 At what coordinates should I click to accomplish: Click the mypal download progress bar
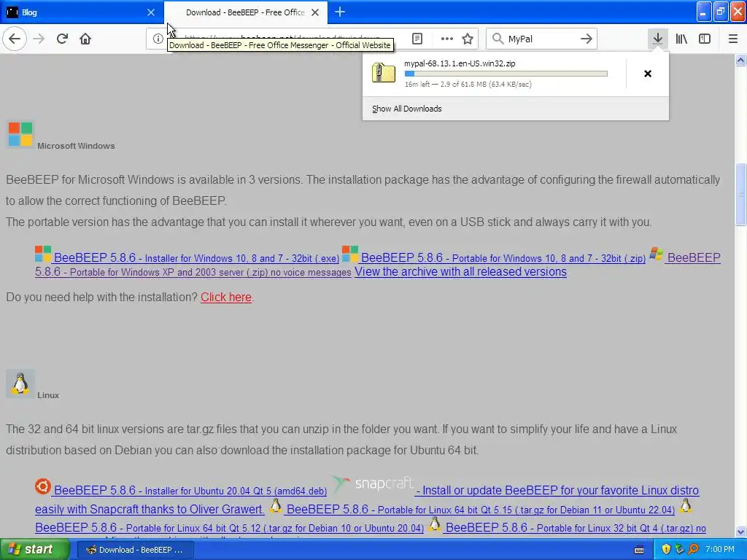tap(506, 74)
